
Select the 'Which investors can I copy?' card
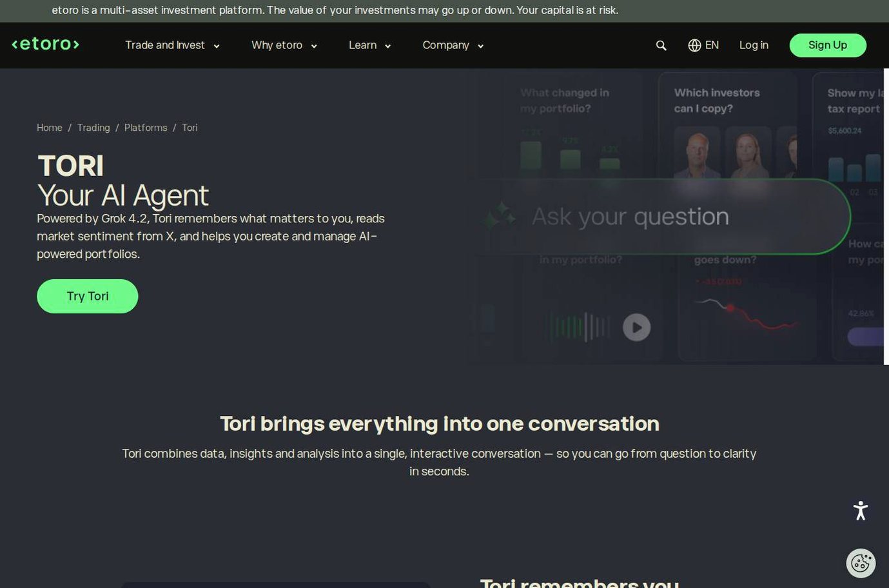728,126
